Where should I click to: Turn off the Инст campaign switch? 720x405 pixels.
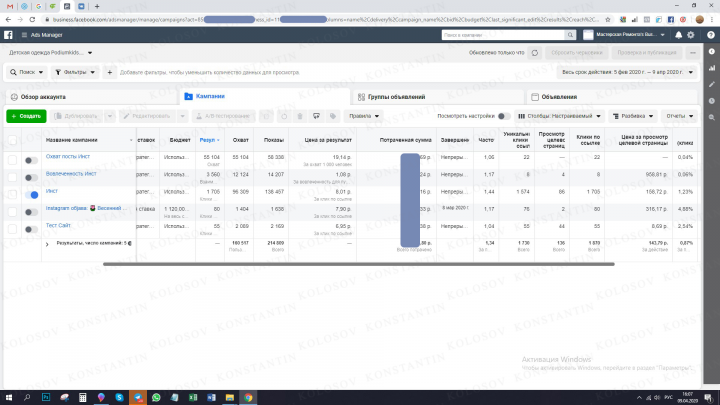click(x=31, y=195)
